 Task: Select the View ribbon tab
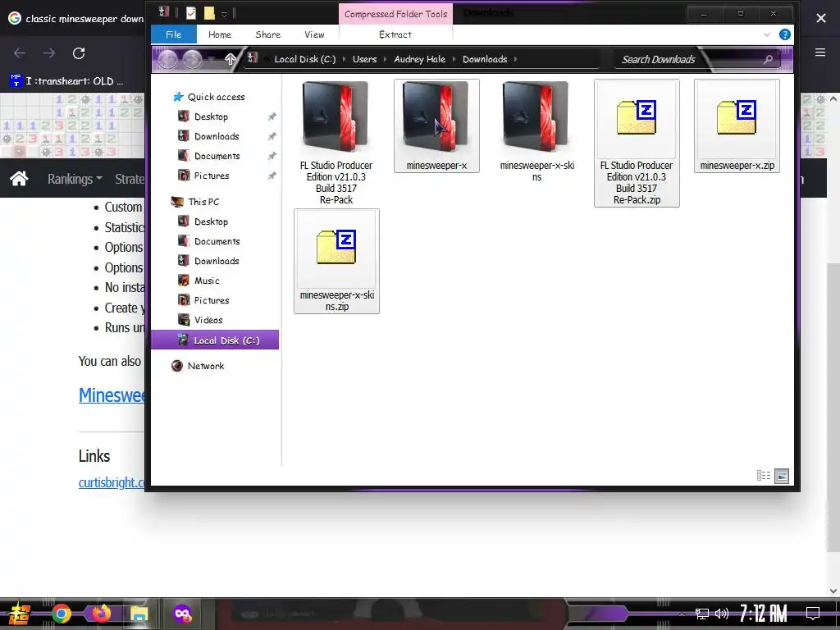[314, 34]
